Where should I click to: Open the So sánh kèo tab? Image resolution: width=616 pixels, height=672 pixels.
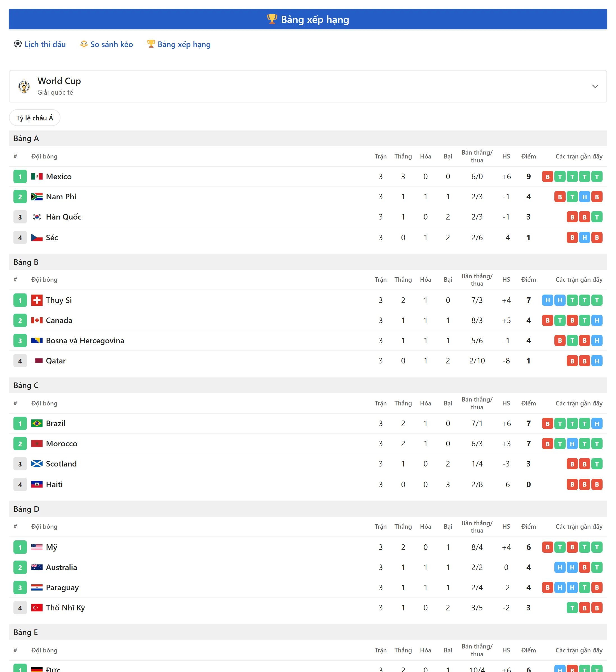(x=106, y=44)
